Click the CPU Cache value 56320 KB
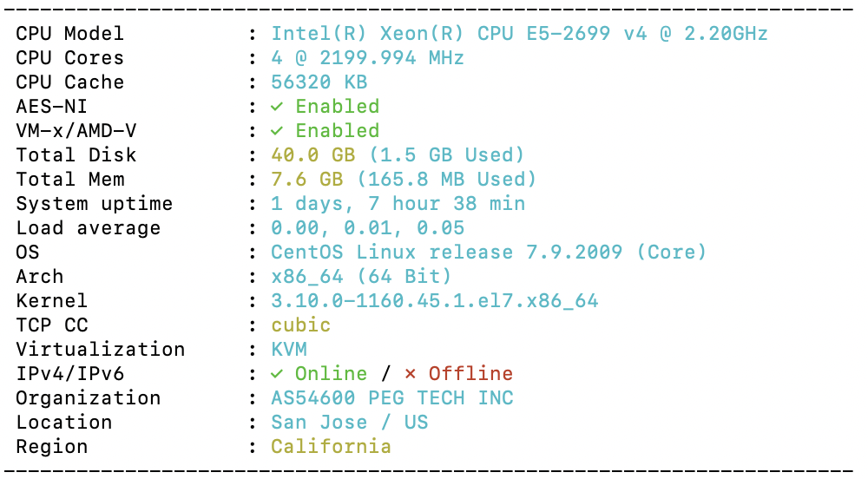 tap(319, 82)
